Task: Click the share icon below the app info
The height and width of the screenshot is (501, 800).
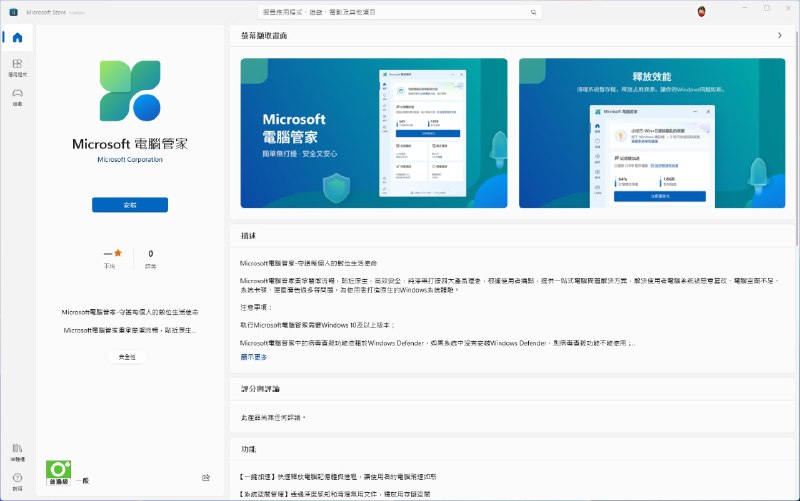Action: 206,478
